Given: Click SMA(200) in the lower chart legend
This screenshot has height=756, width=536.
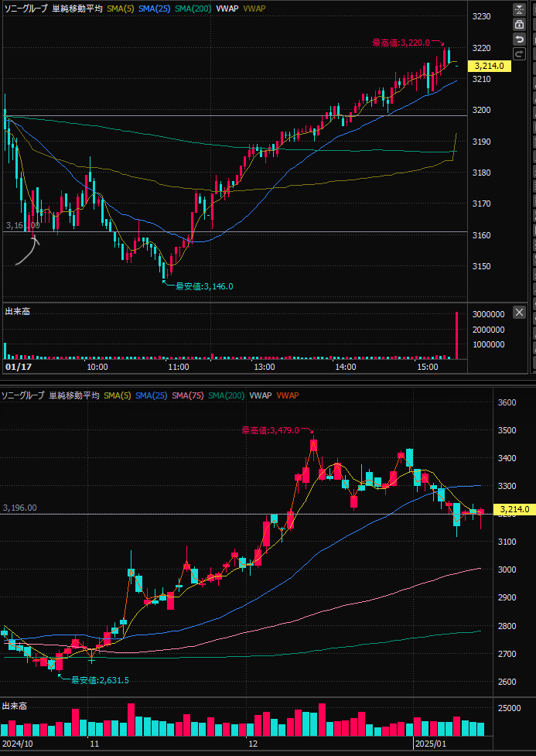Looking at the screenshot, I should (x=226, y=395).
